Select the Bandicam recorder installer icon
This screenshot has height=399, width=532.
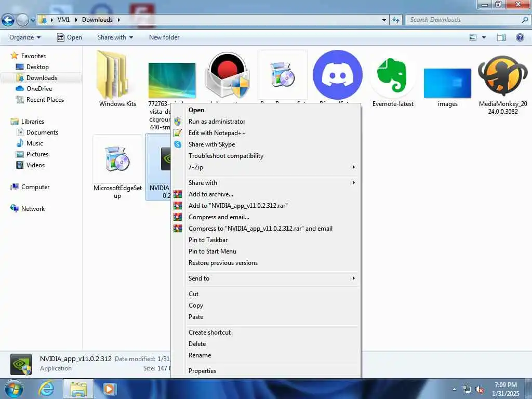[228, 75]
